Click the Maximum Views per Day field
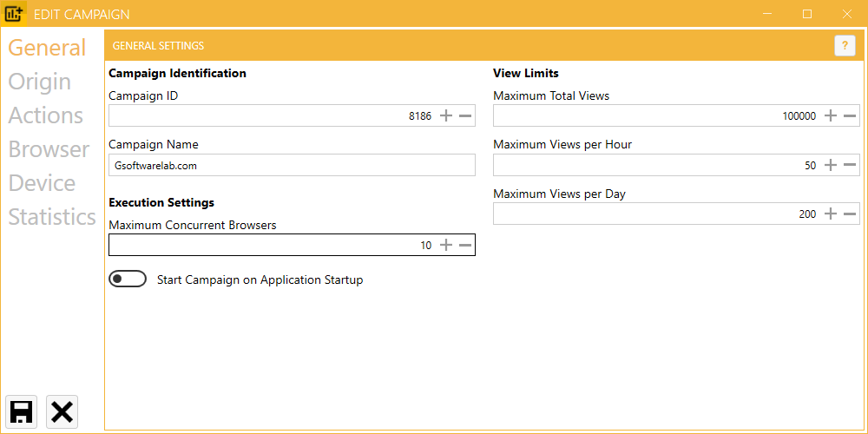Image resolution: width=868 pixels, height=434 pixels. (676, 214)
